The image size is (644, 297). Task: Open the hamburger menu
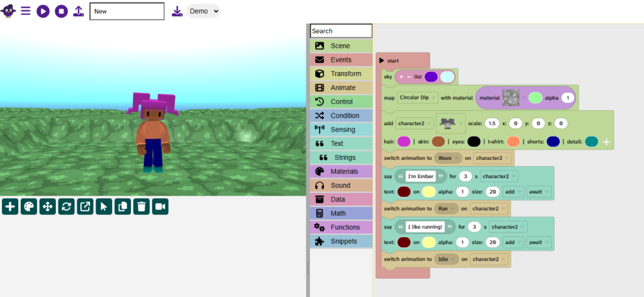tap(25, 11)
